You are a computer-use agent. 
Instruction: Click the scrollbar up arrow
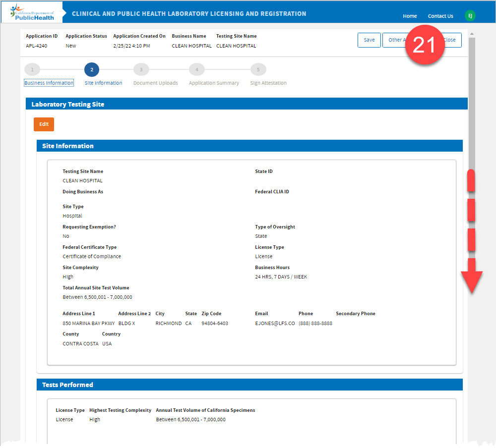(x=472, y=34)
